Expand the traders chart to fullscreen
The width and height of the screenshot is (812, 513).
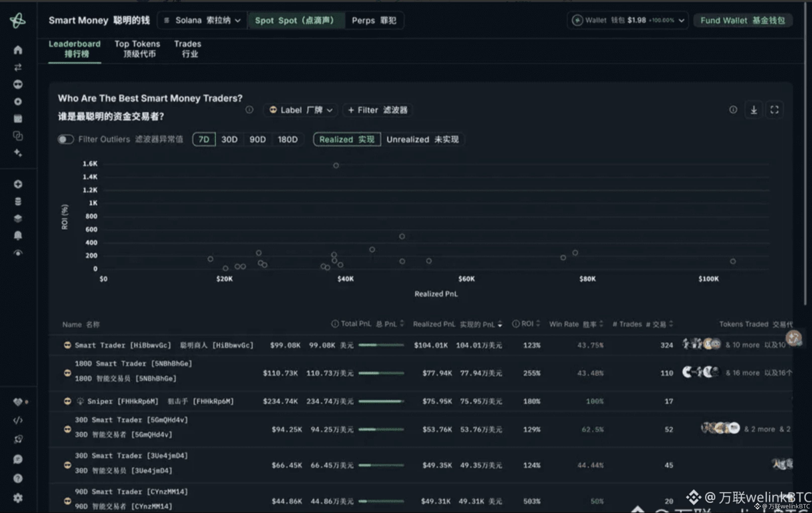[x=775, y=110]
